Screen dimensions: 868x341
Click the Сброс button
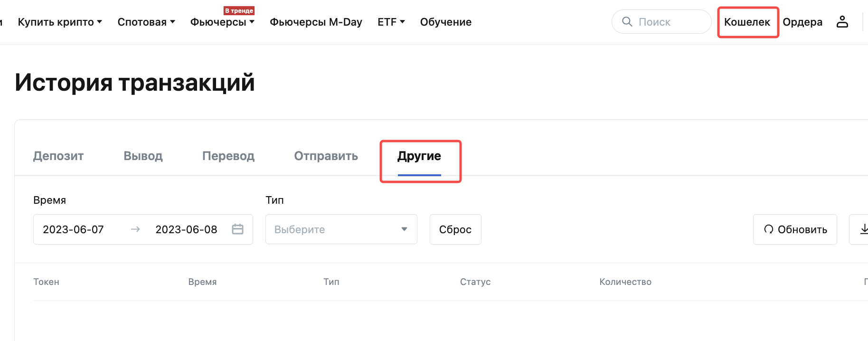455,229
